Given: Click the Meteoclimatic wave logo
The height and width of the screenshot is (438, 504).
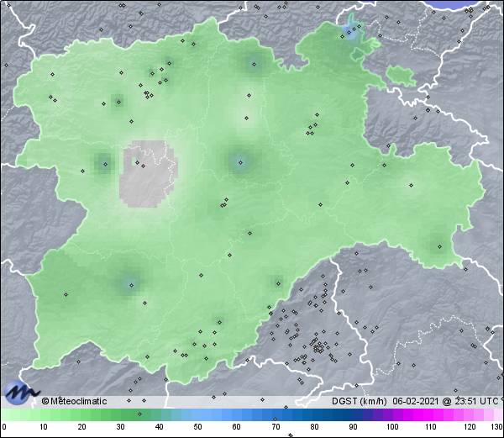Looking at the screenshot, I should 20,393.
